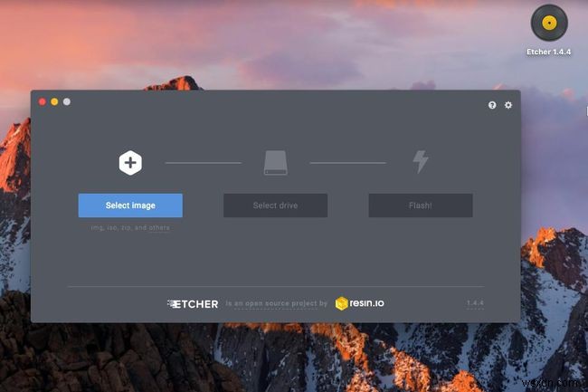Minimize Etcher window with yellow button

pyautogui.click(x=54, y=101)
